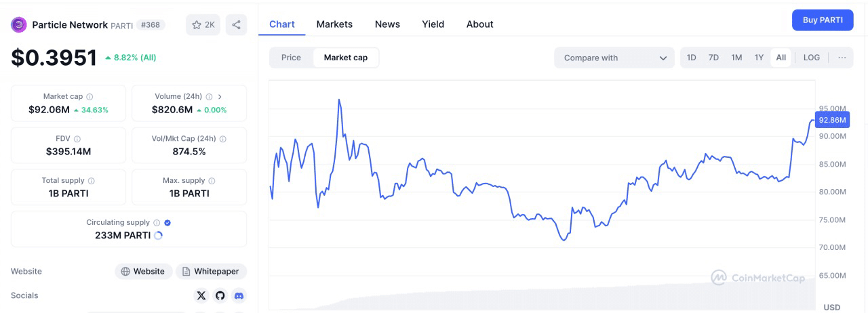The width and height of the screenshot is (868, 313).
Task: Click the FDV info icon
Action: point(77,139)
